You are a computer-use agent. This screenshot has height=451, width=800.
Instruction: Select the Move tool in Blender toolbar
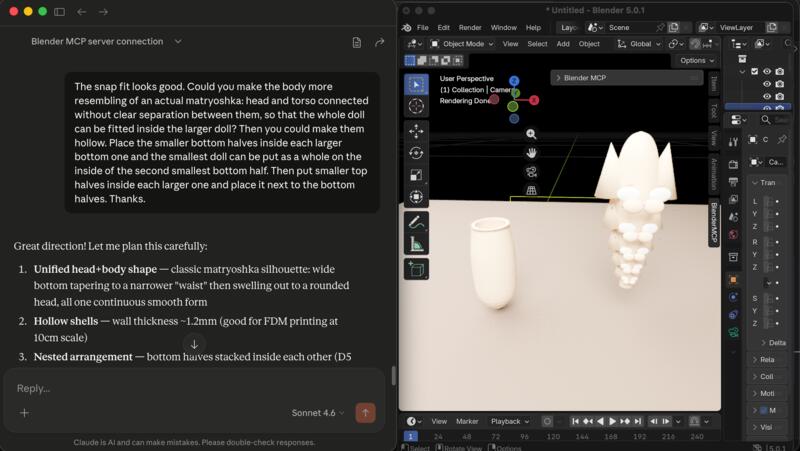click(x=416, y=131)
